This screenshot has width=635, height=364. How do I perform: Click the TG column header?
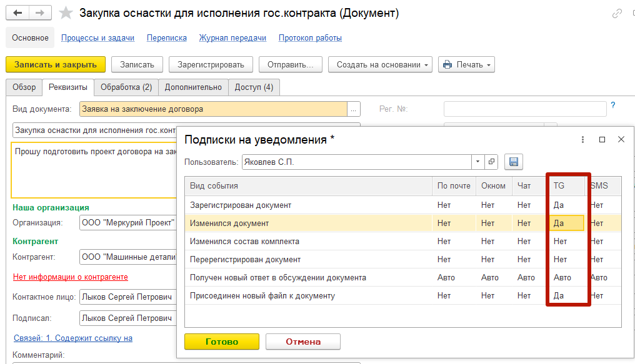pyautogui.click(x=566, y=186)
